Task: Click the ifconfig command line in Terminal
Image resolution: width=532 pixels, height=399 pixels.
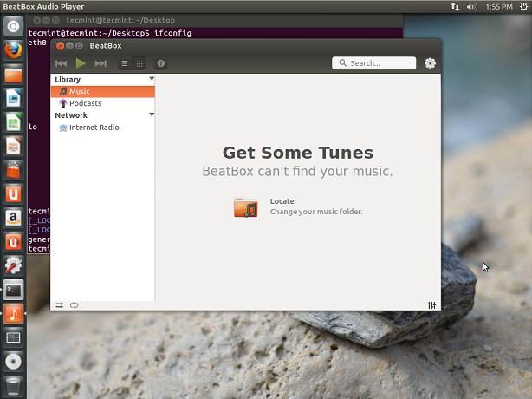Action: tap(109, 33)
